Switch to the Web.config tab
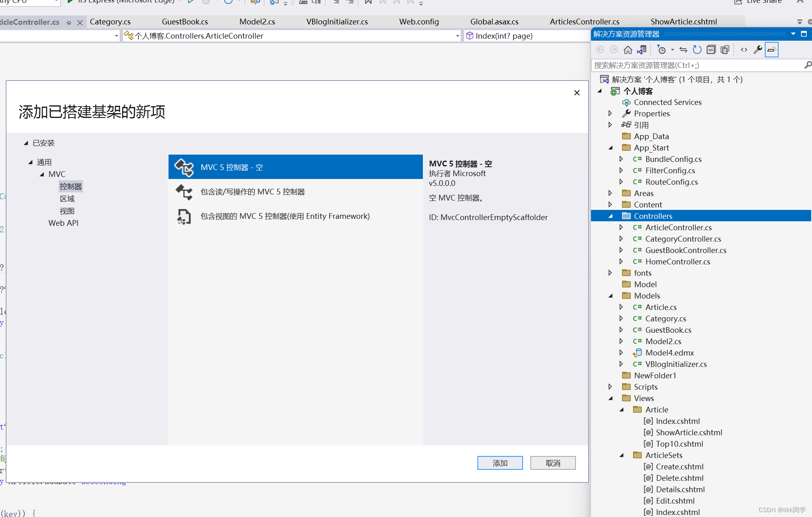 pos(419,22)
